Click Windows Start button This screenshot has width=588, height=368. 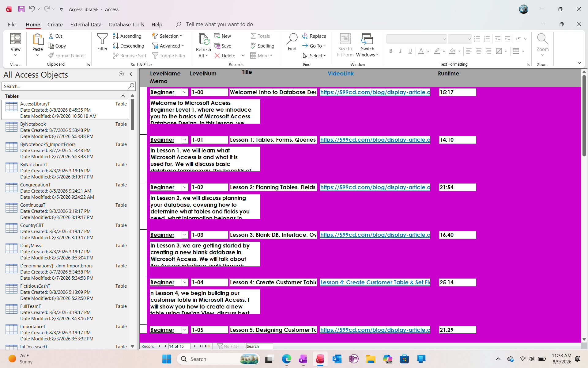(167, 359)
